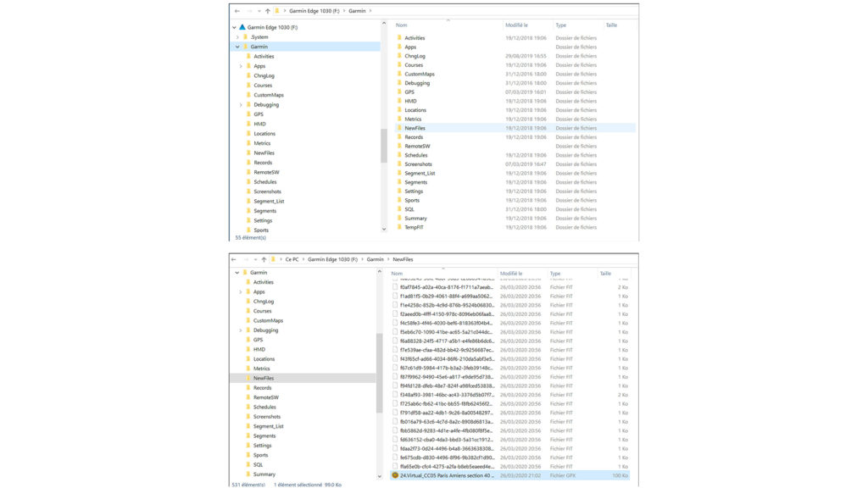Select Segment_List in the Garmin window tree

point(269,202)
